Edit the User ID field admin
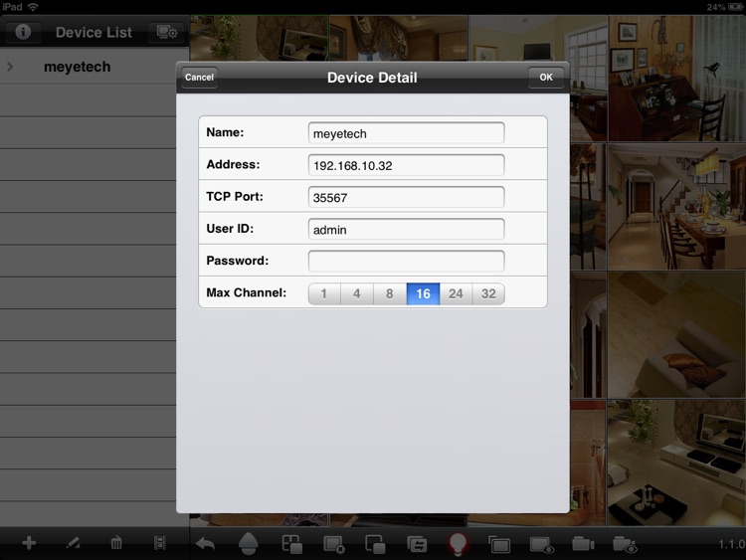 (x=406, y=230)
